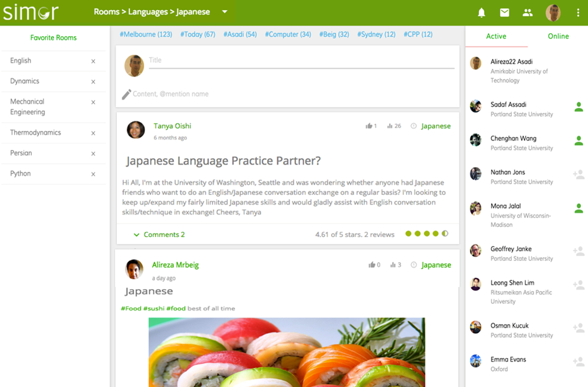Add Nathan Jons as friend

point(579,174)
